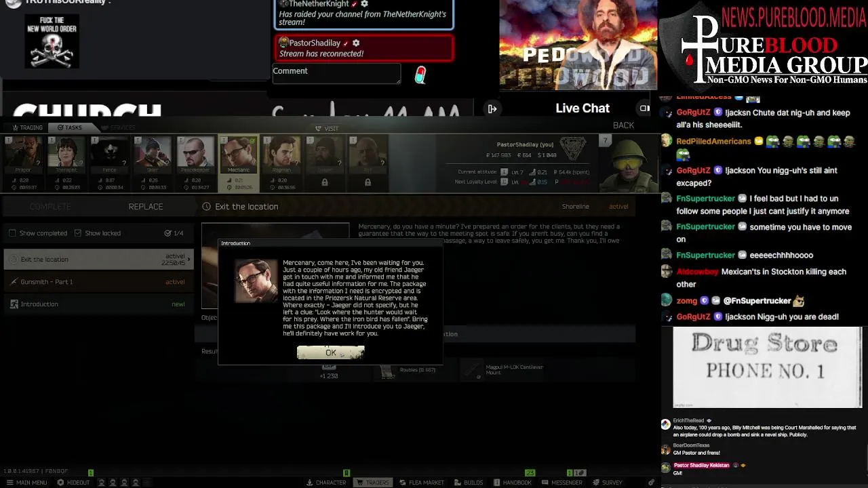Click the 'Shoreline' location label

(x=575, y=207)
